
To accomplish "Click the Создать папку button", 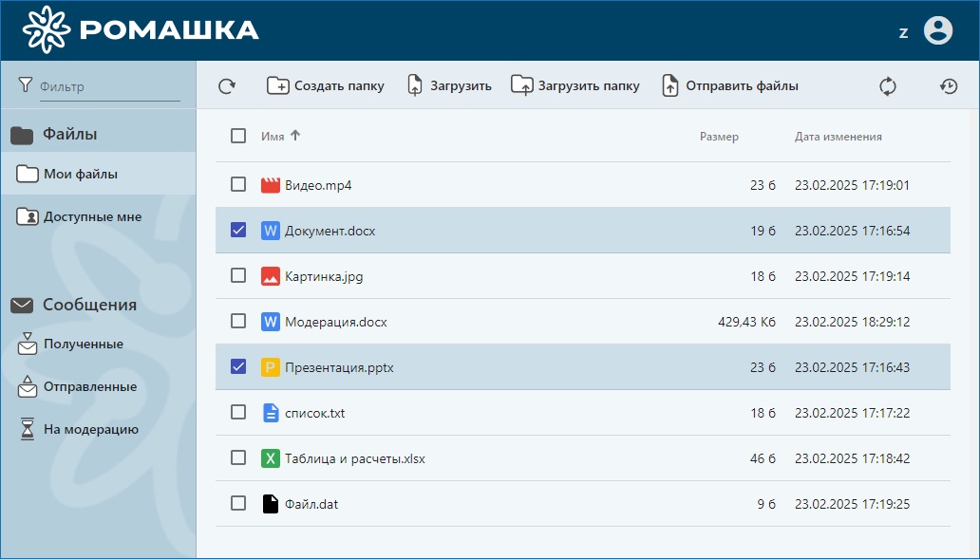I will (326, 86).
